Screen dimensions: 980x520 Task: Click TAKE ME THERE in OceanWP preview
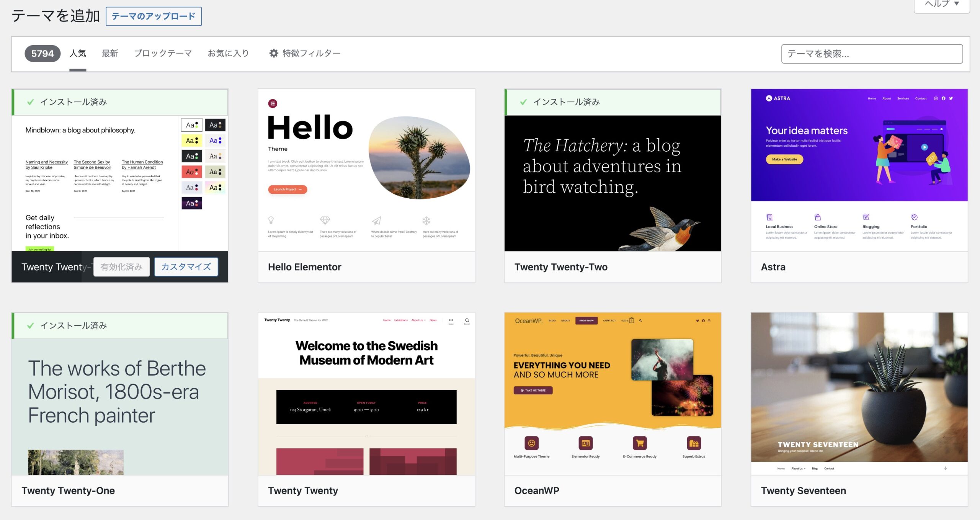pos(533,390)
